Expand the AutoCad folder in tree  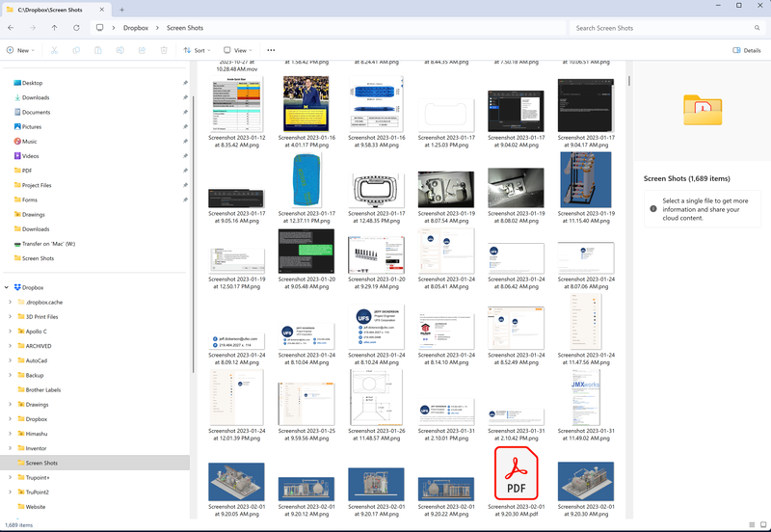pyautogui.click(x=10, y=360)
